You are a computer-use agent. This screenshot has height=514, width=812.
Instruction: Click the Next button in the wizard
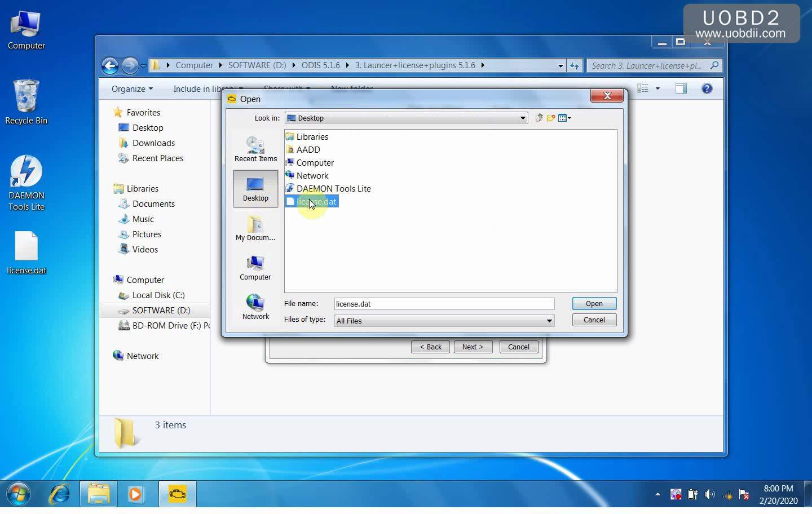coord(473,347)
